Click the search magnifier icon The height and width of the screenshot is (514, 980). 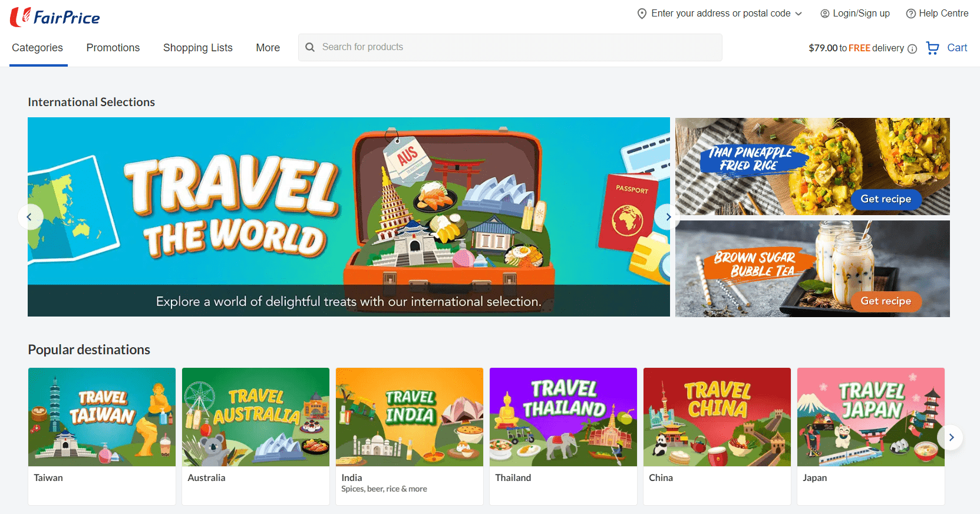click(310, 47)
